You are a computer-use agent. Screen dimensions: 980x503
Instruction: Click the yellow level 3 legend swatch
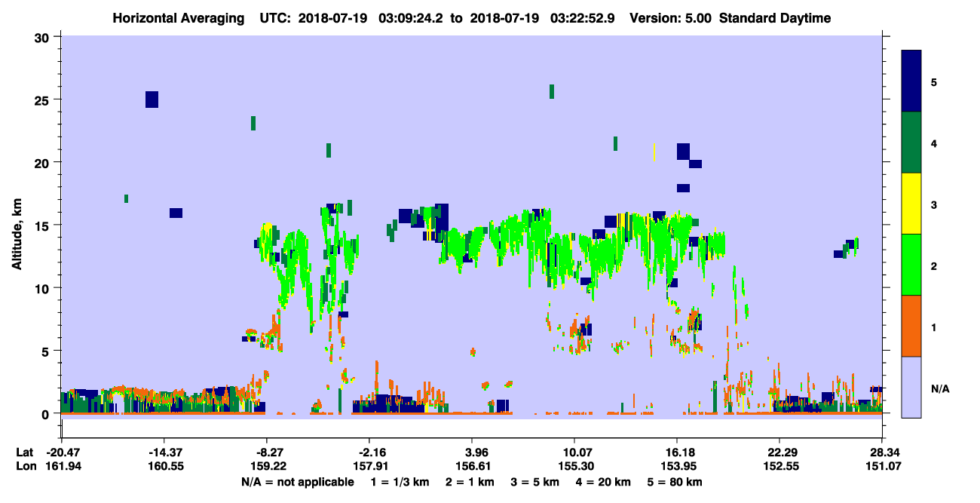[x=911, y=204]
